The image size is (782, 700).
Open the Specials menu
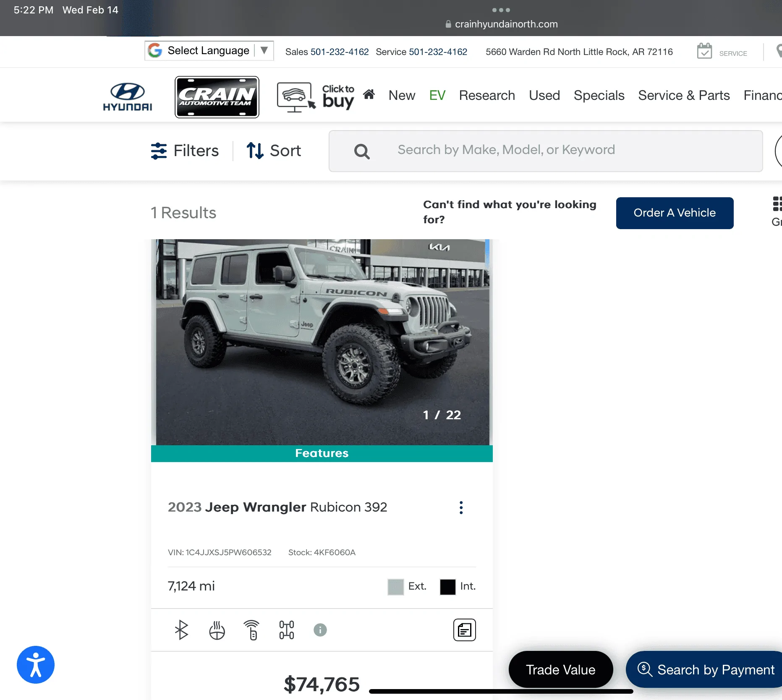pos(599,95)
